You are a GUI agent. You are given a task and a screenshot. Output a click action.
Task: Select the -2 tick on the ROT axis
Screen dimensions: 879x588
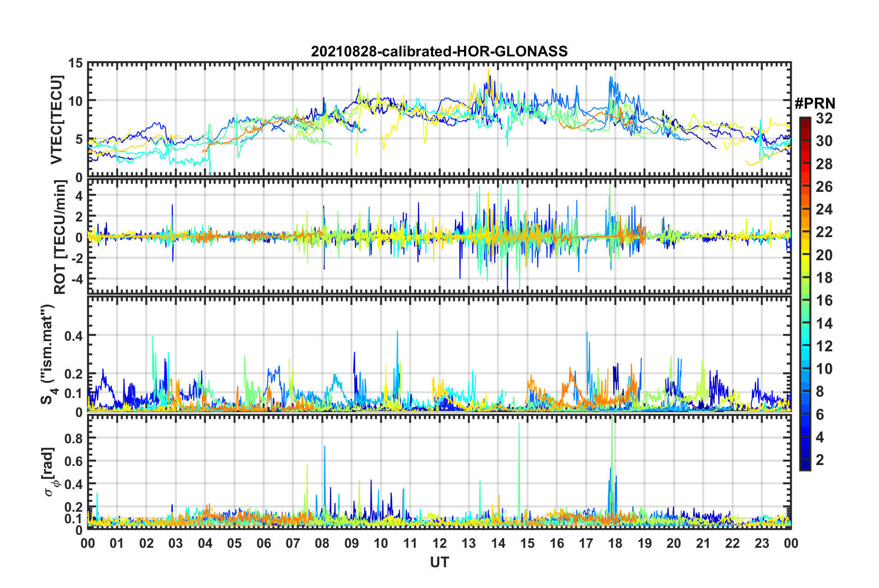(x=76, y=258)
